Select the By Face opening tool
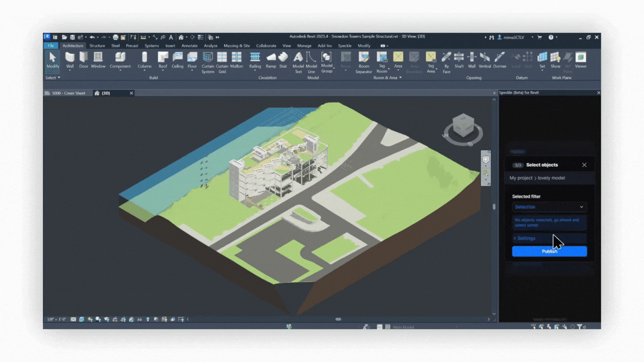This screenshot has height=362, width=644. tap(447, 63)
